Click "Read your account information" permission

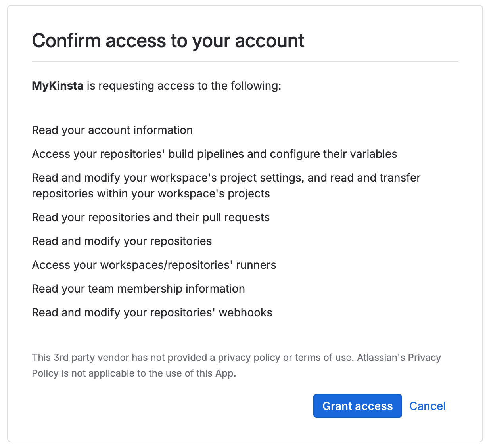click(x=112, y=130)
